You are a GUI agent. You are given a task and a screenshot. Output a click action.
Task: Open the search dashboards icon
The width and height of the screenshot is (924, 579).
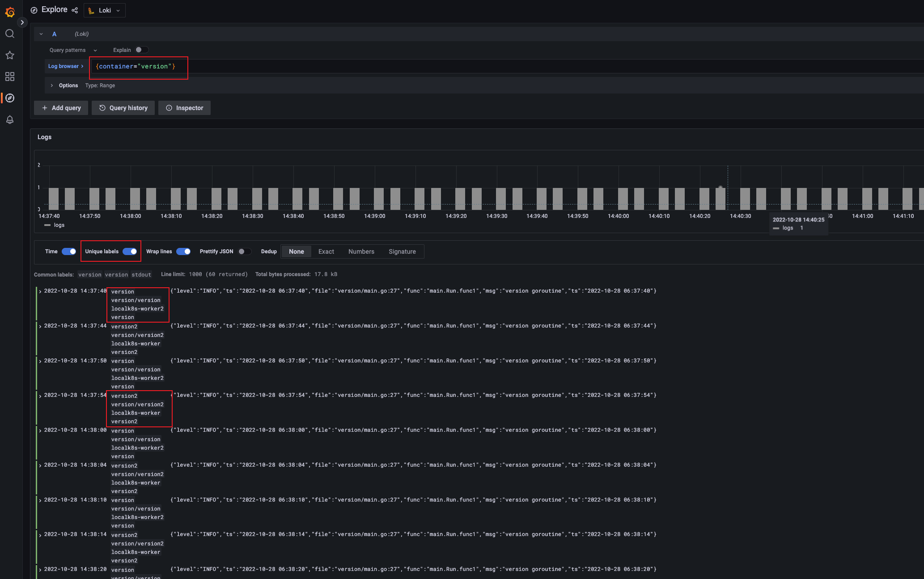(10, 34)
